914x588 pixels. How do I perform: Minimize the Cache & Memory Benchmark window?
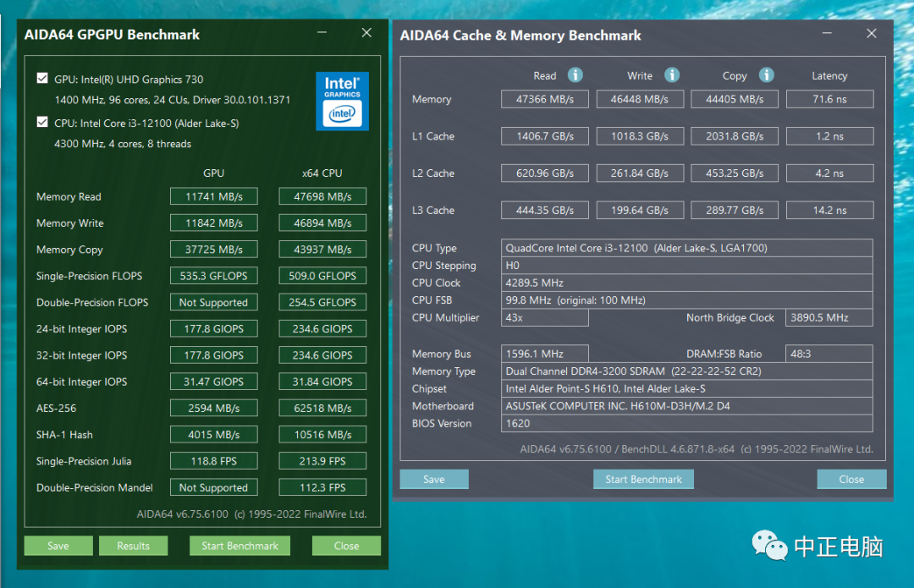click(x=827, y=33)
